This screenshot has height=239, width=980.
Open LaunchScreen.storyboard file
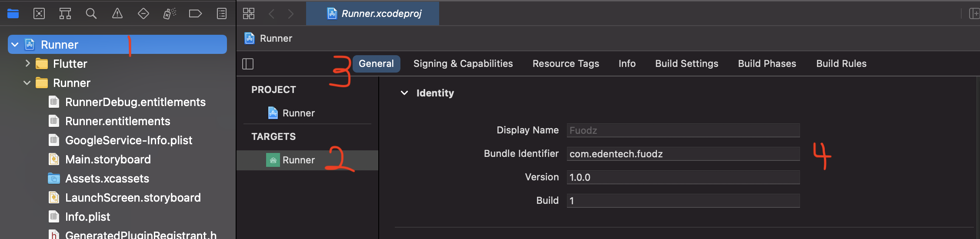point(133,197)
